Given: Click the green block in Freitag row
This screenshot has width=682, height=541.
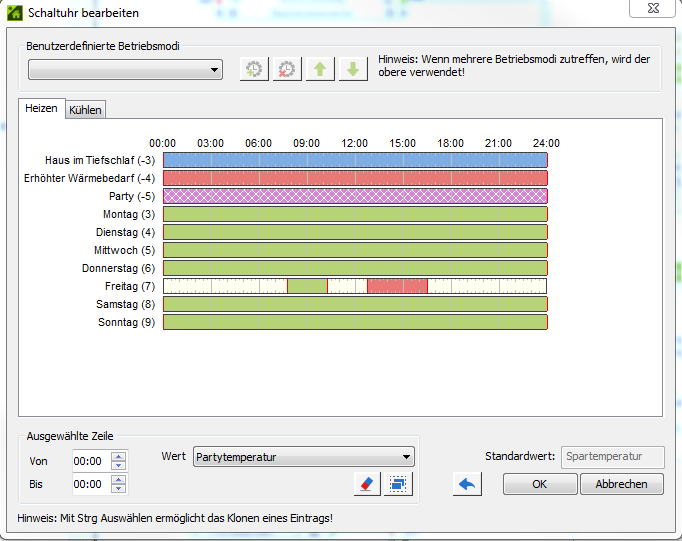Looking at the screenshot, I should (x=307, y=286).
